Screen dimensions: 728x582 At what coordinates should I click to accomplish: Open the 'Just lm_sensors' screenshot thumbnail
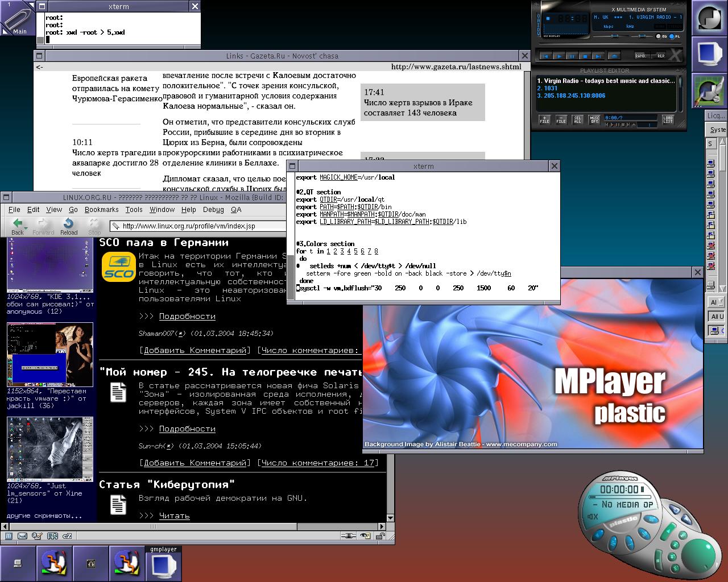49,449
